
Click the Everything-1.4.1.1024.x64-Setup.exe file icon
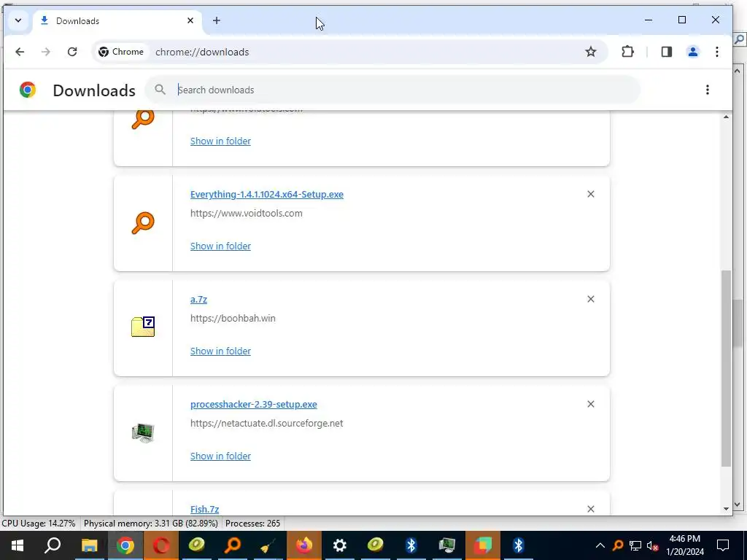(143, 223)
